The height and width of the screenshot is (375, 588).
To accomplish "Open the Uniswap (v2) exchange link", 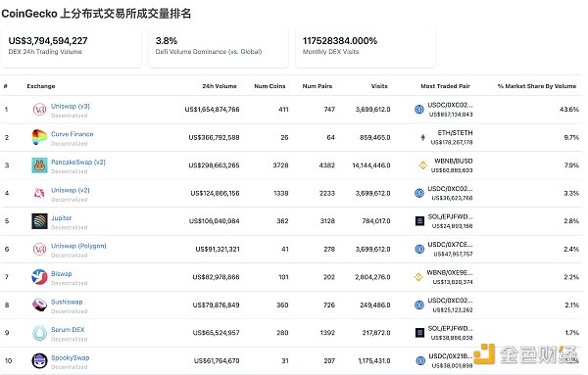I will 71,190.
